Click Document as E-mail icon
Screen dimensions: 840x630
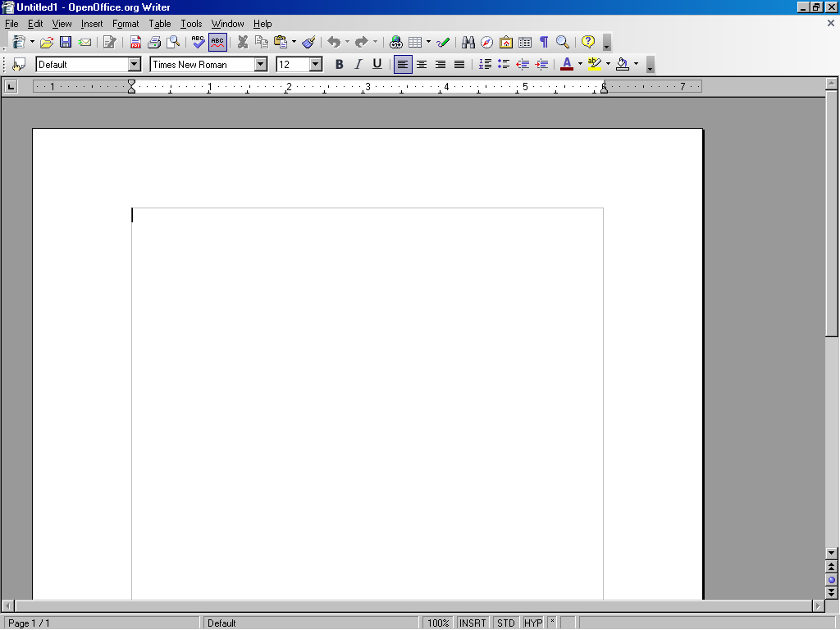pos(84,42)
